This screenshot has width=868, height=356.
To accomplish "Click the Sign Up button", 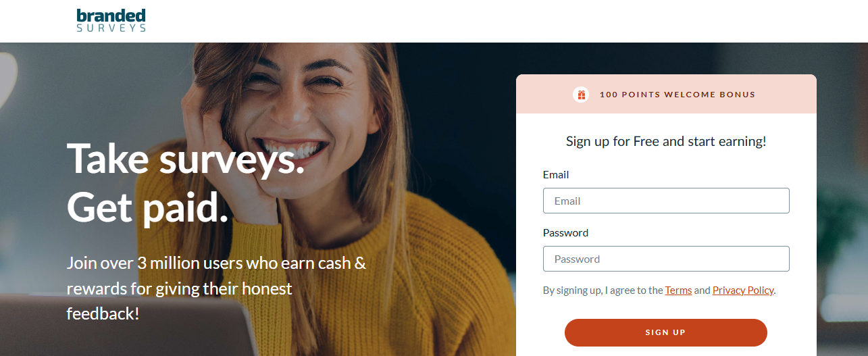I will [666, 332].
